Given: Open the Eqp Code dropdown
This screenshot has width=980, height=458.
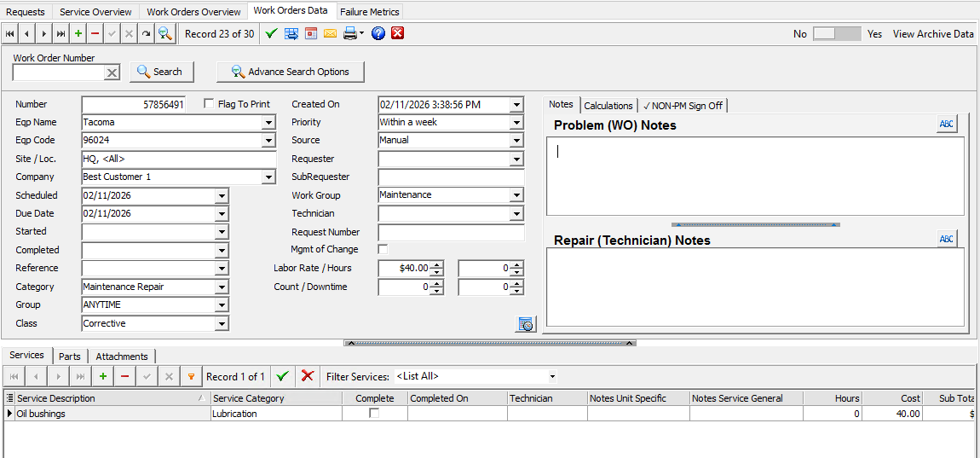Looking at the screenshot, I should coord(268,141).
